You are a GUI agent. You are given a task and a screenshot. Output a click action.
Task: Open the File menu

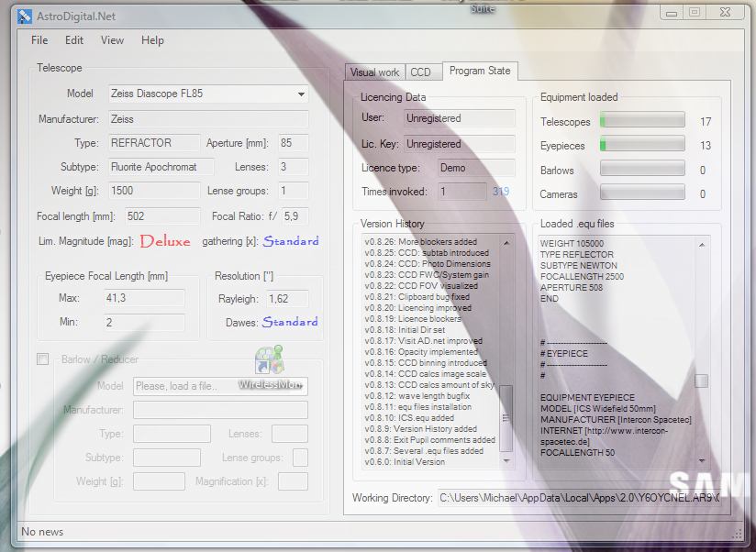(x=39, y=40)
